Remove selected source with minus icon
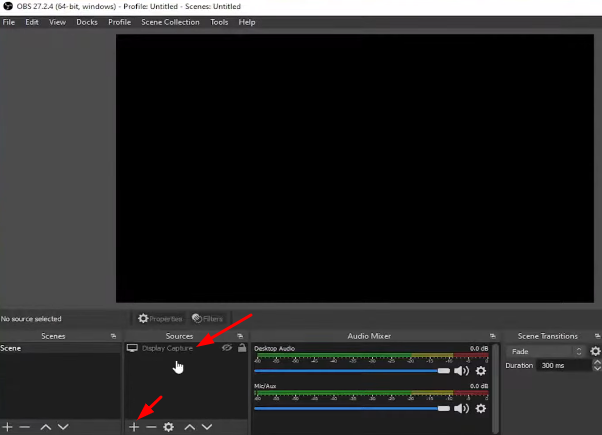The width and height of the screenshot is (602, 435). 151,427
